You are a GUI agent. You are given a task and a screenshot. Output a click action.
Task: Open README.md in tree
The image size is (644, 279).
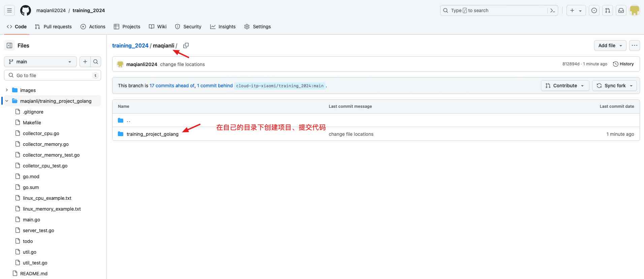pos(34,274)
